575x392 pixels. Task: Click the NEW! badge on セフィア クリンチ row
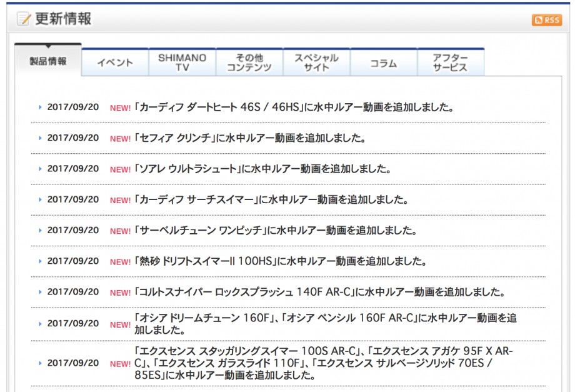click(120, 139)
